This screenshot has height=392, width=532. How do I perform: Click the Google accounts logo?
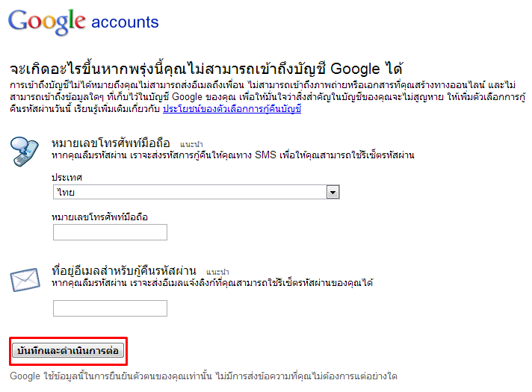click(83, 22)
